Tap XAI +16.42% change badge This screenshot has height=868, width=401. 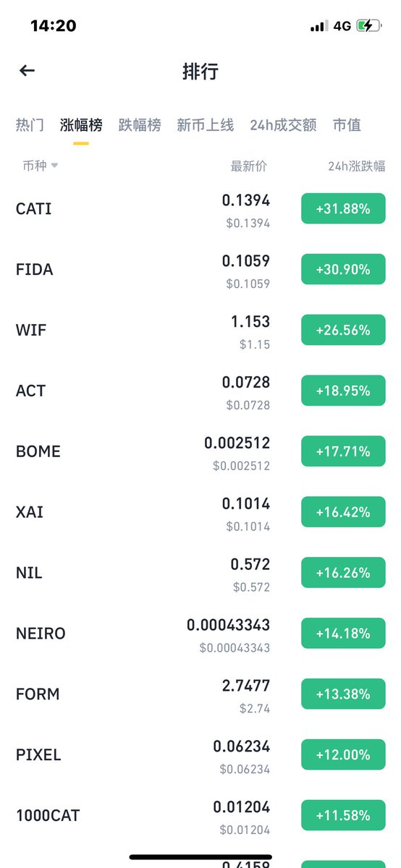coord(343,512)
